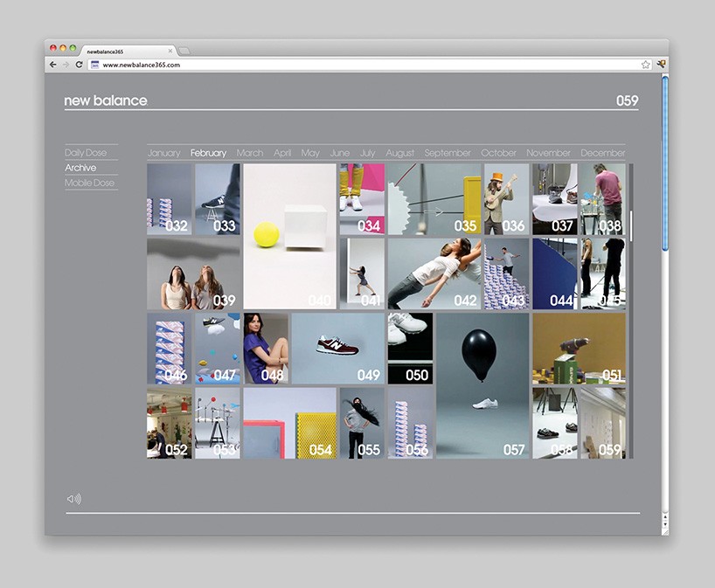Switch to the October archive

coord(498,153)
